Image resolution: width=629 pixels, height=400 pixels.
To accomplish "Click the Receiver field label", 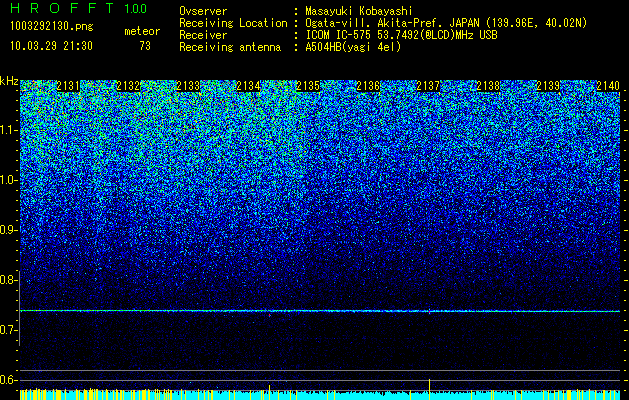I will click(203, 35).
